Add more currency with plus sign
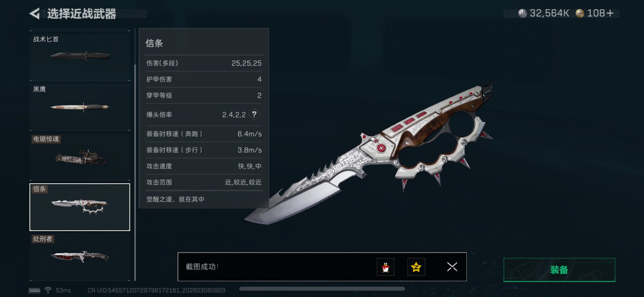Viewport: 644px width, 297px height. [x=610, y=13]
